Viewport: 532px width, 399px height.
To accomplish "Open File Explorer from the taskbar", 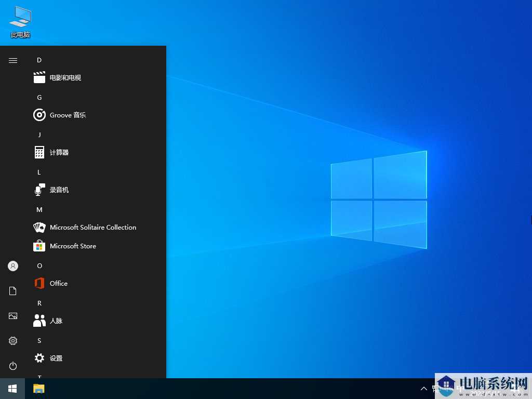I will [38, 389].
